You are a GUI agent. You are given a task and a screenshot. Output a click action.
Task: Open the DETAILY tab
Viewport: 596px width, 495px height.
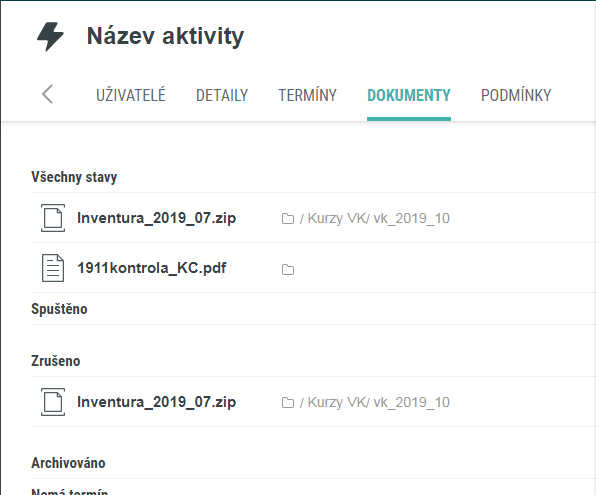(x=222, y=95)
